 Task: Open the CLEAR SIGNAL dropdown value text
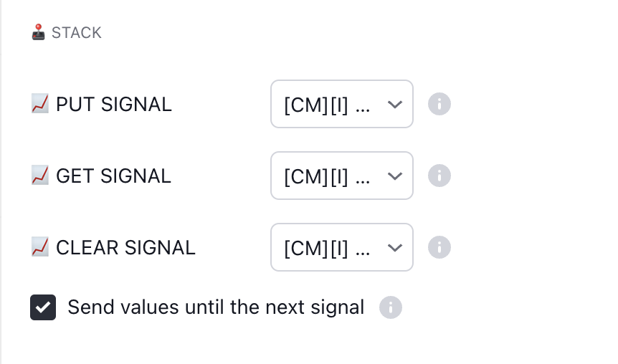pyautogui.click(x=327, y=248)
